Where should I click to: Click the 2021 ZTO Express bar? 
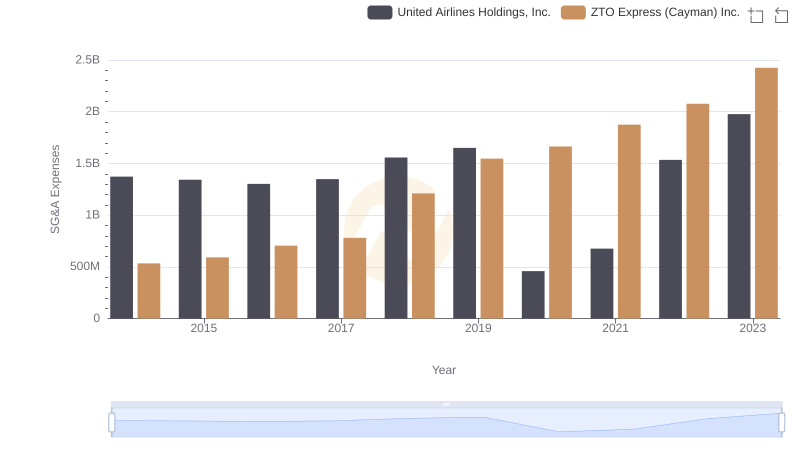629,222
